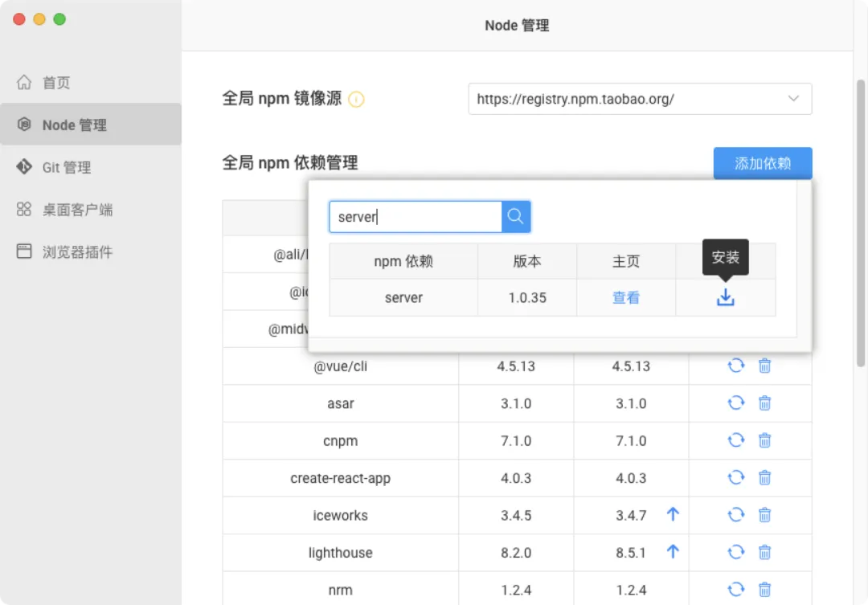Upgrade lighthouse using the up arrow

click(673, 552)
